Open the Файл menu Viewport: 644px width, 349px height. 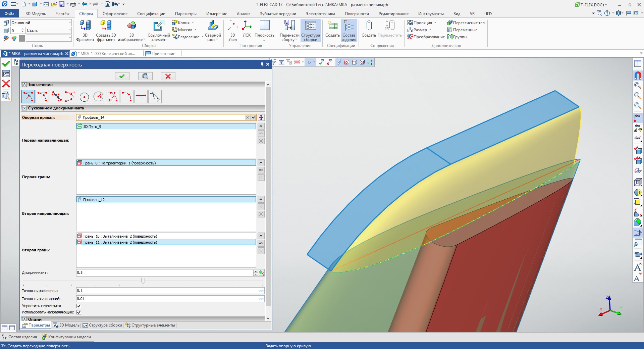(9, 14)
